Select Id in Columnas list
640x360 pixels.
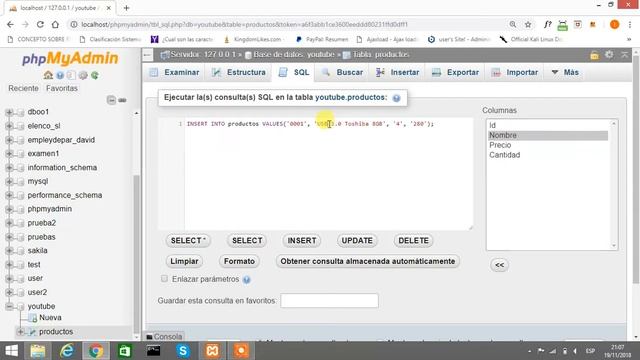coord(548,125)
